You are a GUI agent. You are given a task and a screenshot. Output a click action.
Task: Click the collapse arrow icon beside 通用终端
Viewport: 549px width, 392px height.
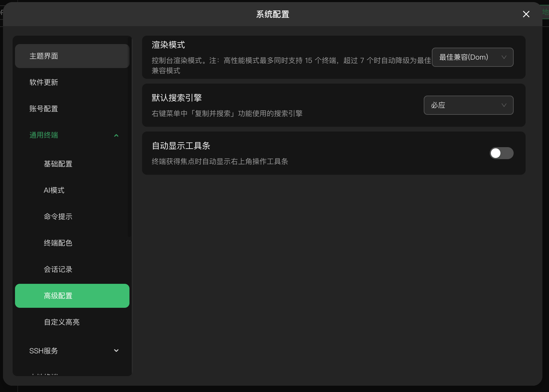pyautogui.click(x=116, y=135)
